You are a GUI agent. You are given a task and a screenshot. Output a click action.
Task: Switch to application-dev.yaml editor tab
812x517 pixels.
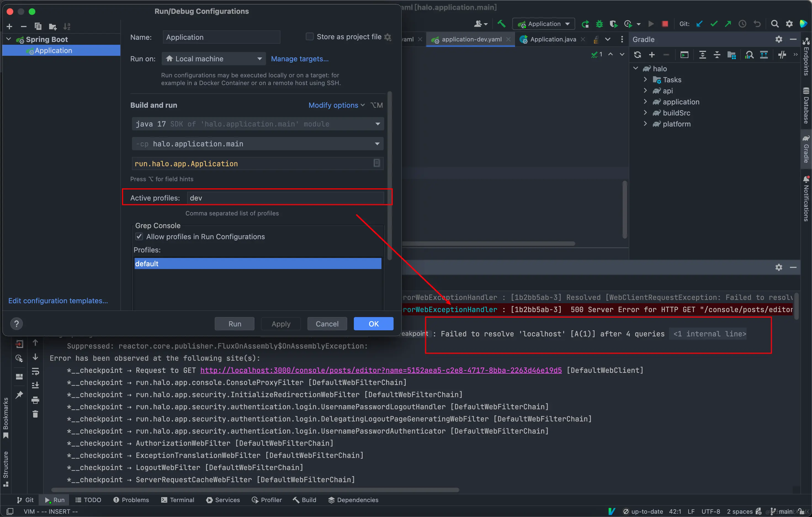click(x=470, y=39)
